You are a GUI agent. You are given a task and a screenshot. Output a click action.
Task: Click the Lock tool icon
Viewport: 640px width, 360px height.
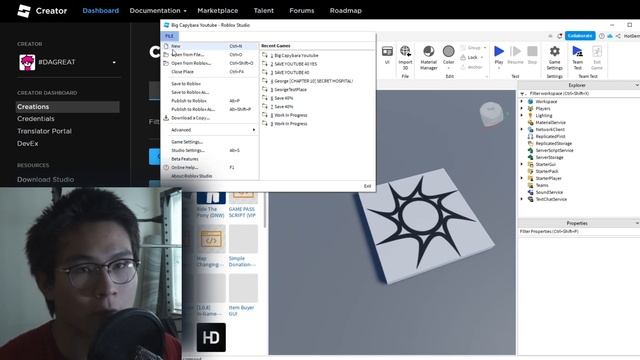pos(463,58)
